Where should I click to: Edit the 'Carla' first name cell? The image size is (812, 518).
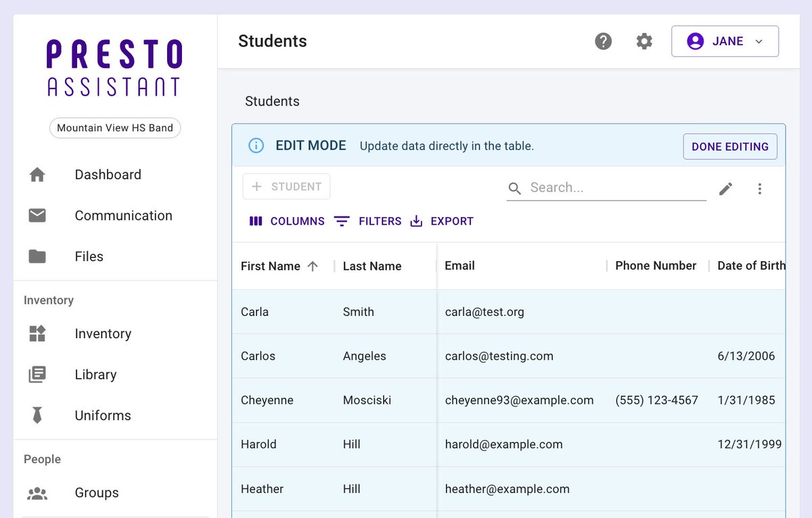pyautogui.click(x=284, y=312)
